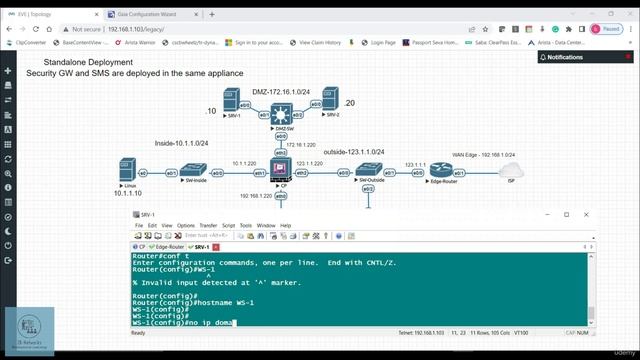640x360 pixels.
Task: Open the File menu in SecureCRT
Action: [139, 226]
